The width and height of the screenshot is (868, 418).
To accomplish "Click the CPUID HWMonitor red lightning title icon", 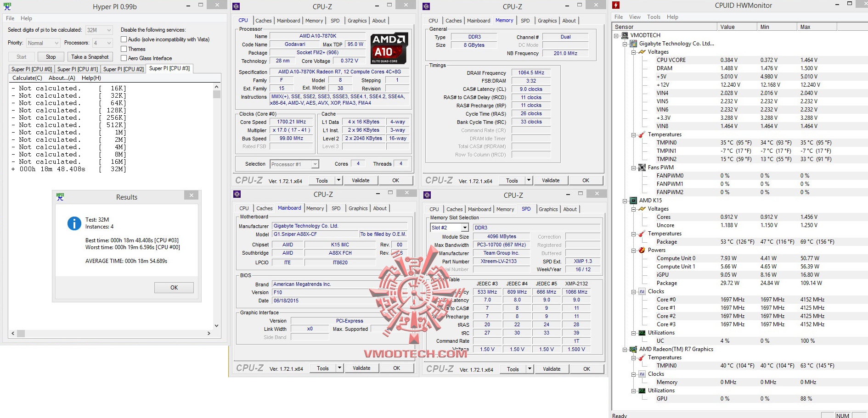I will 616,5.
